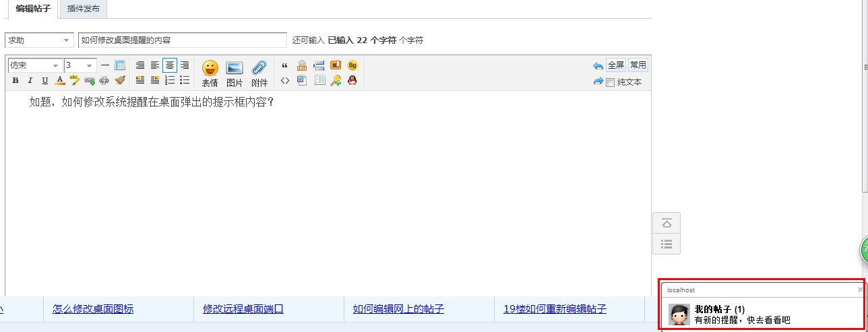
Task: Close the localhost notification popup
Action: click(859, 290)
